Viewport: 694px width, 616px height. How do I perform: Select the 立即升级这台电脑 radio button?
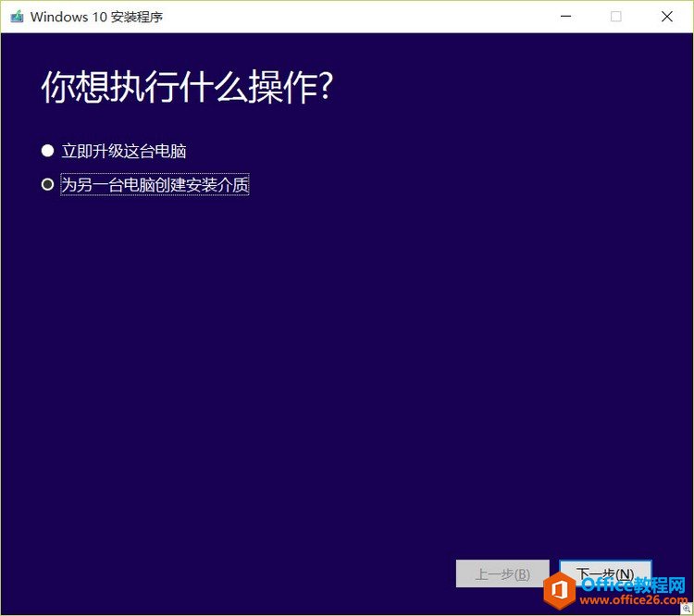48,151
